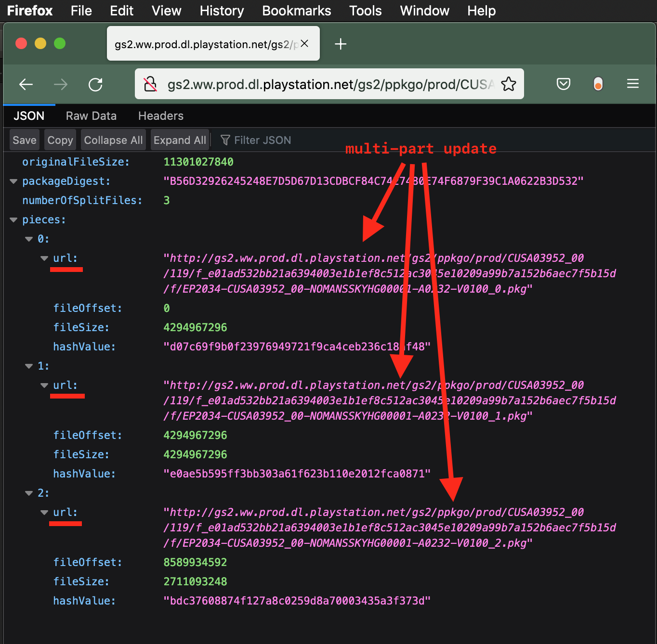Click Expand All button

coord(180,140)
